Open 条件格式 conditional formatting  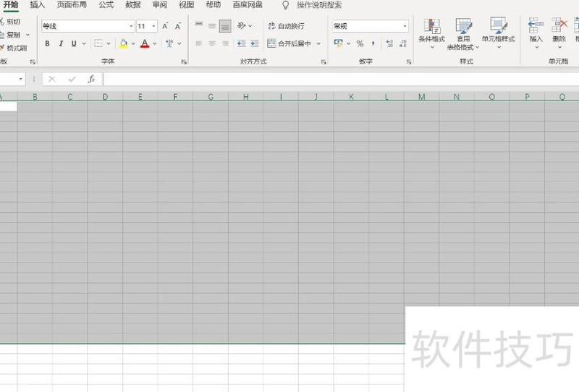click(x=431, y=33)
